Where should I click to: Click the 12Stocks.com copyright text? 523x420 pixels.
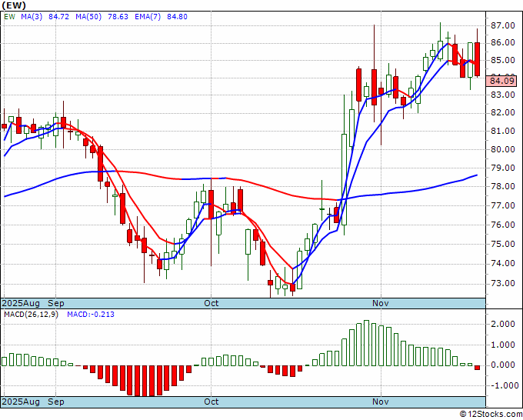point(491,414)
